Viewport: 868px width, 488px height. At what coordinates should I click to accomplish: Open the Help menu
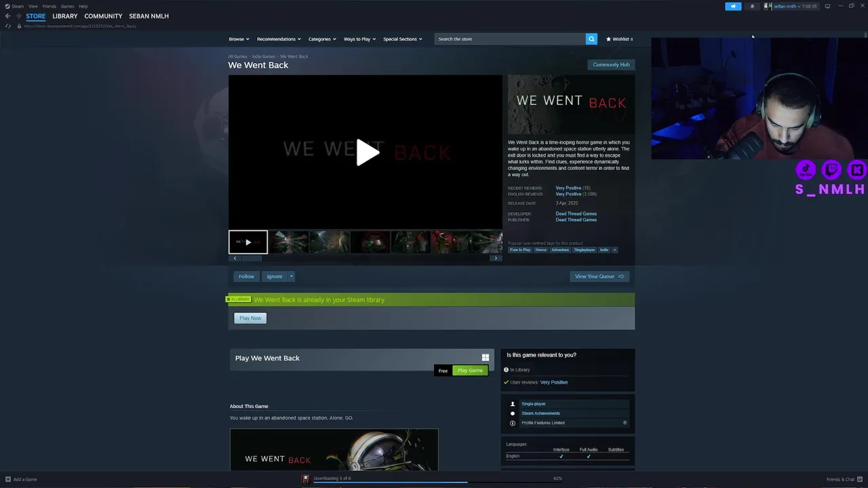[x=83, y=6]
